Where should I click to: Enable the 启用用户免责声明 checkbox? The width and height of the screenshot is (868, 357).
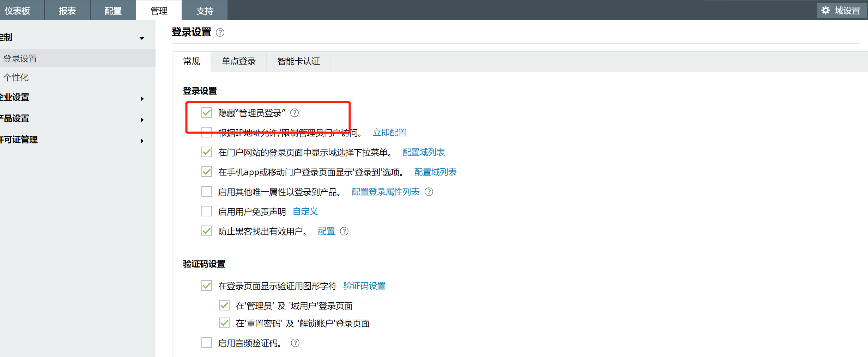[x=207, y=211]
